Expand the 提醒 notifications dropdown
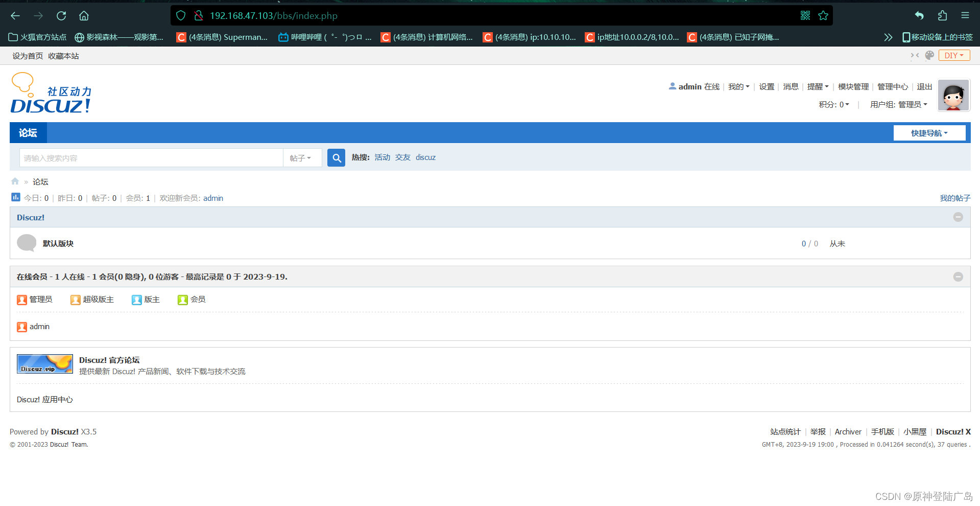980x506 pixels. [x=818, y=86]
